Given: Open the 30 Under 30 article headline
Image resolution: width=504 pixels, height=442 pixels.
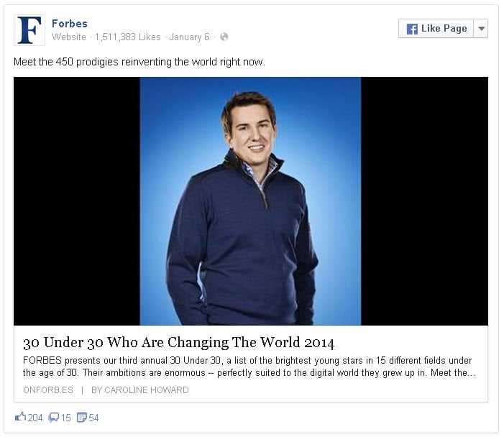Looking at the screenshot, I should [x=179, y=342].
